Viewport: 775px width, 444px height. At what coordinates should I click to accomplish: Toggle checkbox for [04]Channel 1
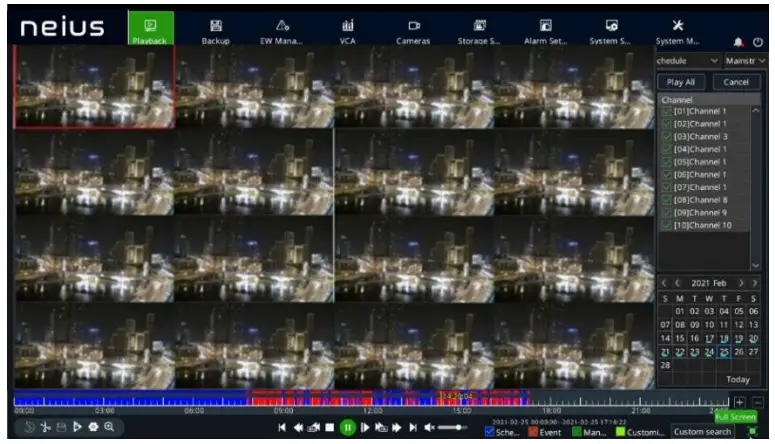pos(667,149)
